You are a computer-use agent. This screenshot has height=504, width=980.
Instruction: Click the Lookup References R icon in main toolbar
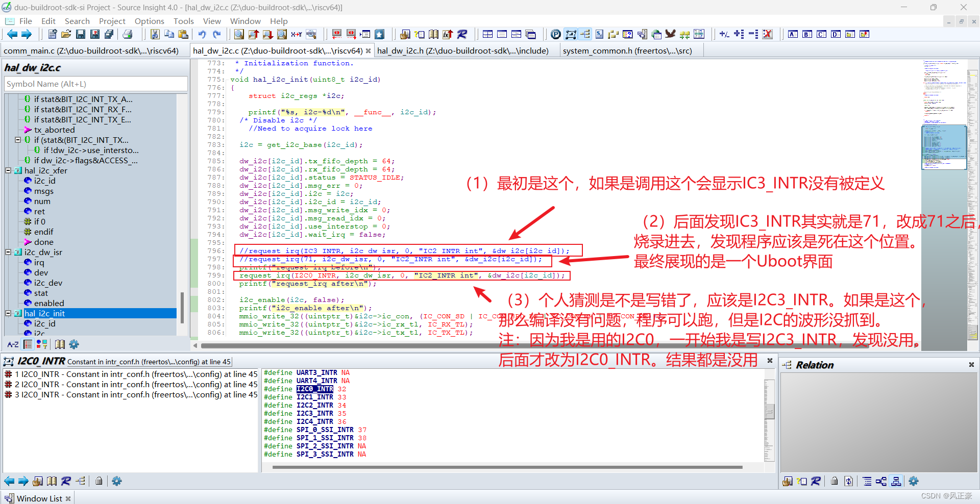462,34
